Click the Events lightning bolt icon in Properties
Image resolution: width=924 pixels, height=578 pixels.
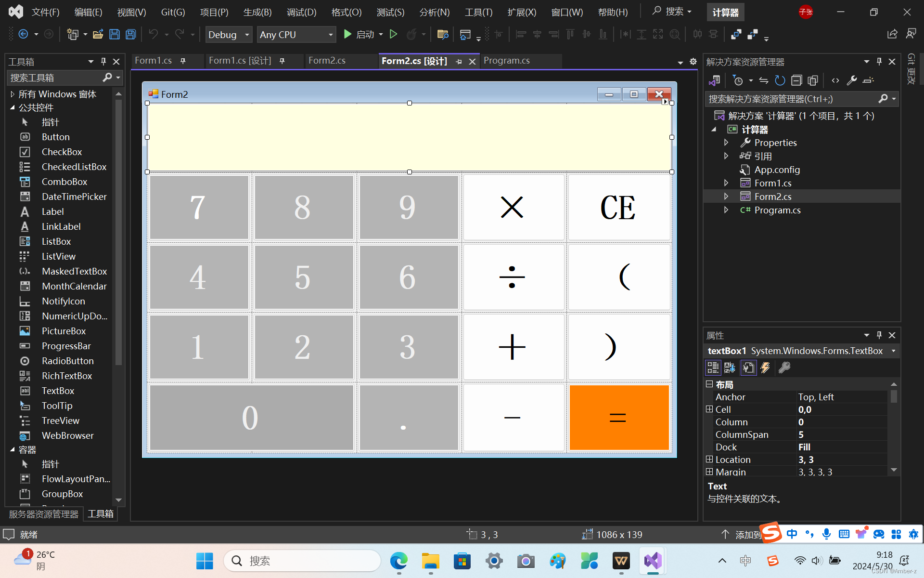pyautogui.click(x=765, y=368)
